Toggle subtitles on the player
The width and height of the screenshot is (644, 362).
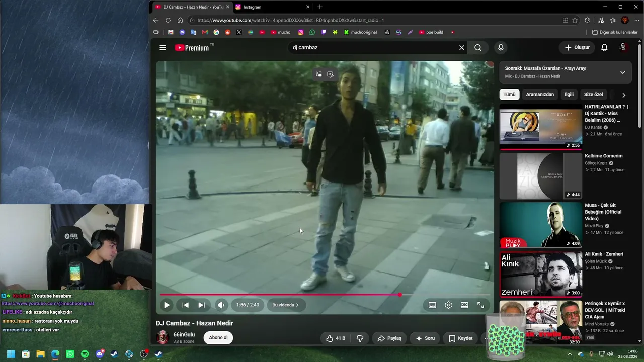432,305
